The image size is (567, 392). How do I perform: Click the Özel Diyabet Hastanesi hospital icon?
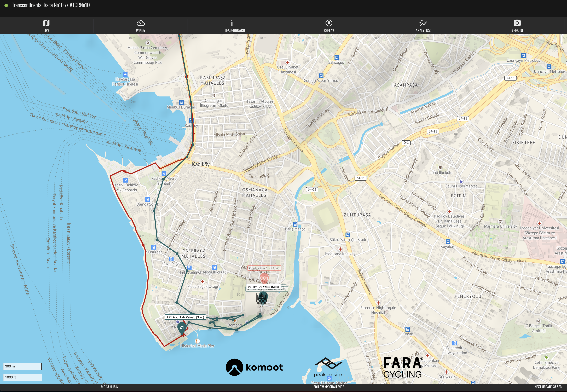pos(288,62)
